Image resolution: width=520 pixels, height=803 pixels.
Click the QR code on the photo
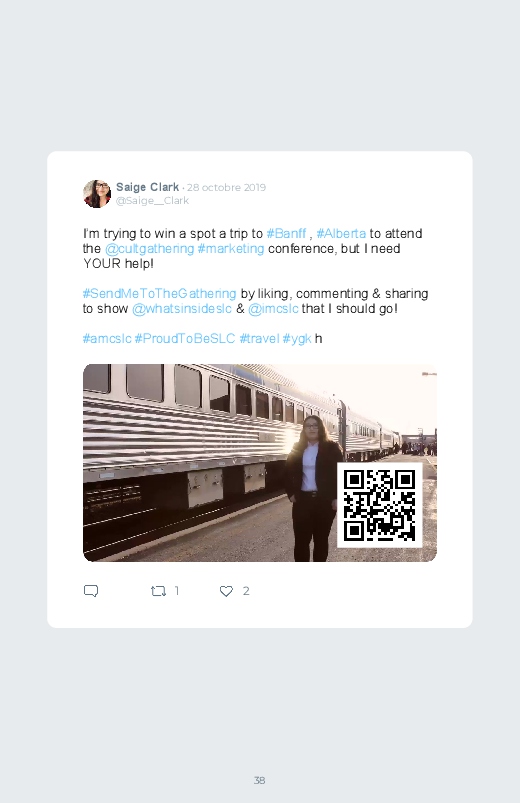(x=379, y=505)
